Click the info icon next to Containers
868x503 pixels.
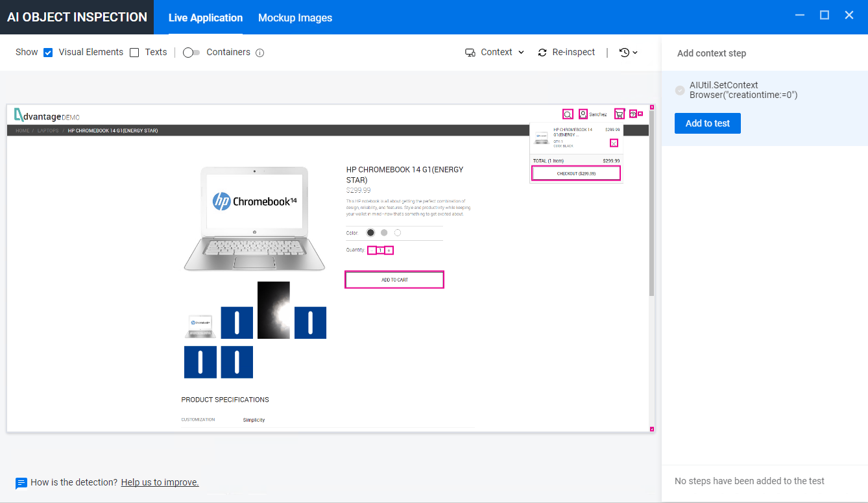260,52
